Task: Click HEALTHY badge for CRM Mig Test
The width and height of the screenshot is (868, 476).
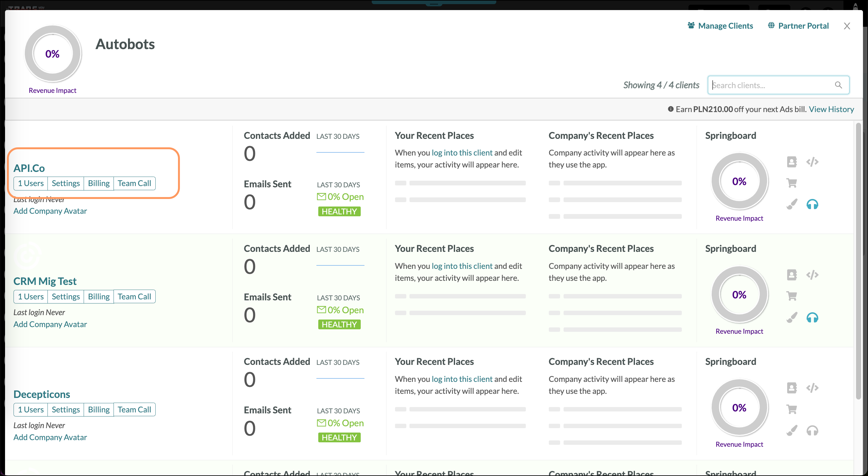Action: 339,324
